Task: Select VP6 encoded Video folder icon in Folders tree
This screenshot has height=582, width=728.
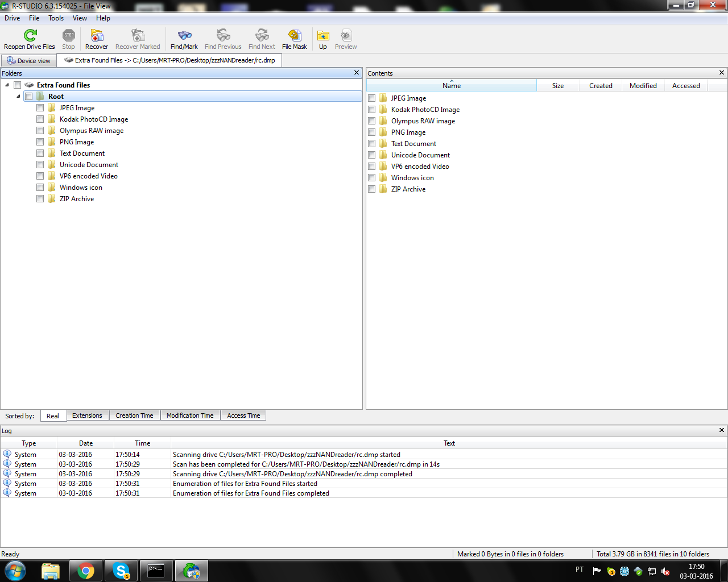Action: click(x=52, y=176)
